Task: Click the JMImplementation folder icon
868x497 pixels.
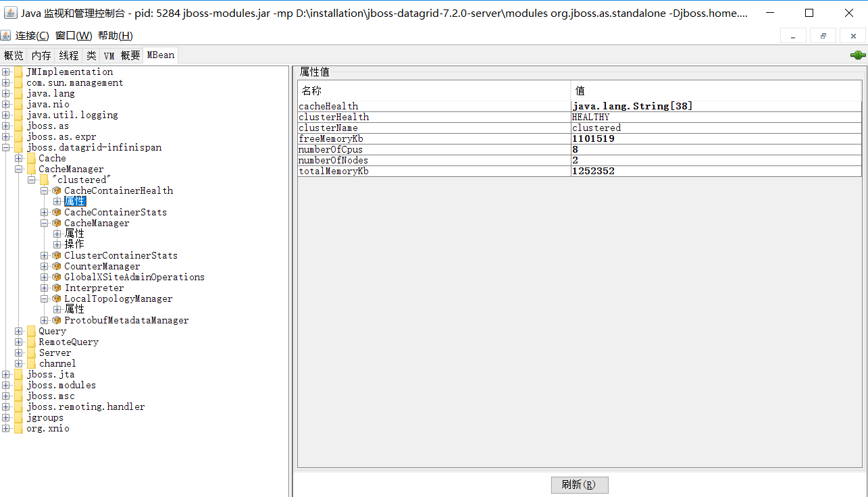Action: pyautogui.click(x=19, y=72)
